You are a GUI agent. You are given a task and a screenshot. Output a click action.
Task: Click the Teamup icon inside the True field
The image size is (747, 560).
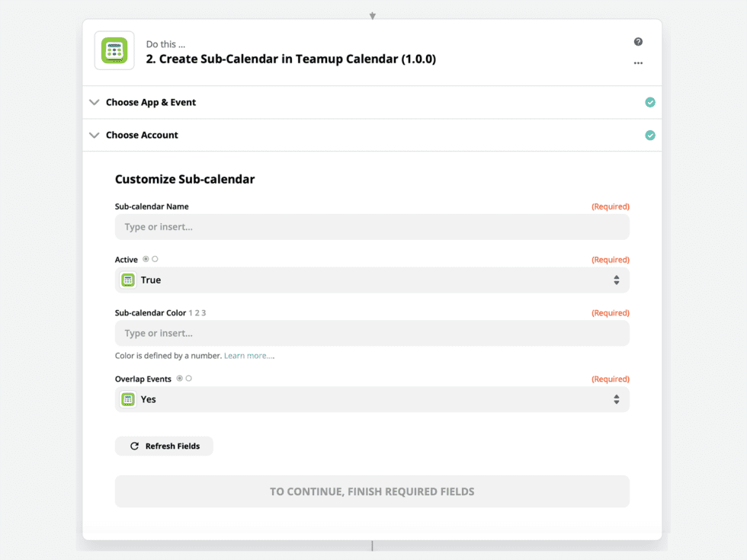[127, 280]
